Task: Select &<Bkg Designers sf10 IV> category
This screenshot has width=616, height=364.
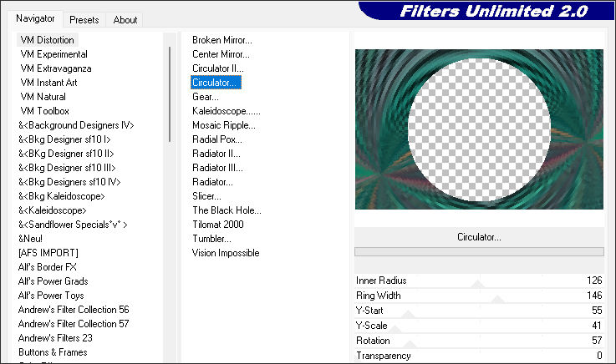Action: [69, 182]
